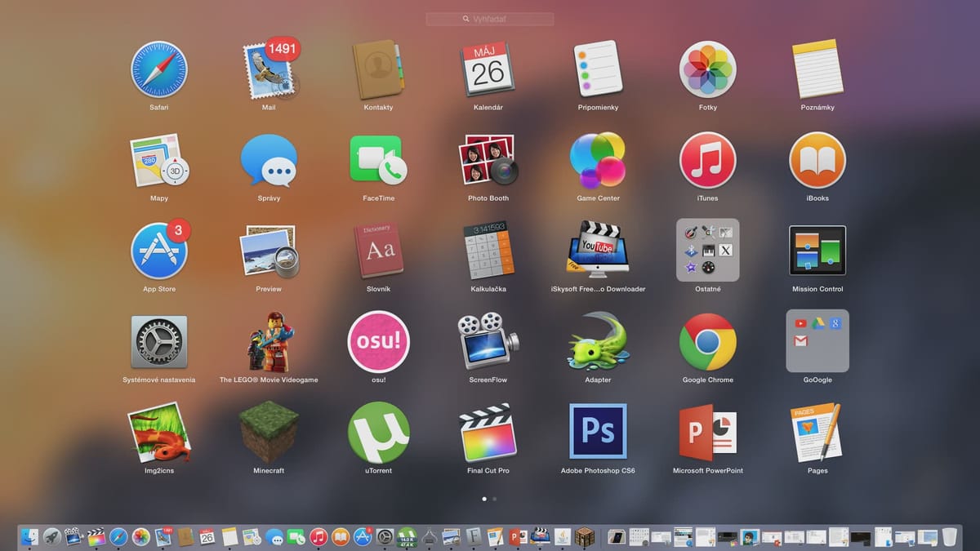Launch the Preview app
980x551 pixels.
click(x=269, y=251)
